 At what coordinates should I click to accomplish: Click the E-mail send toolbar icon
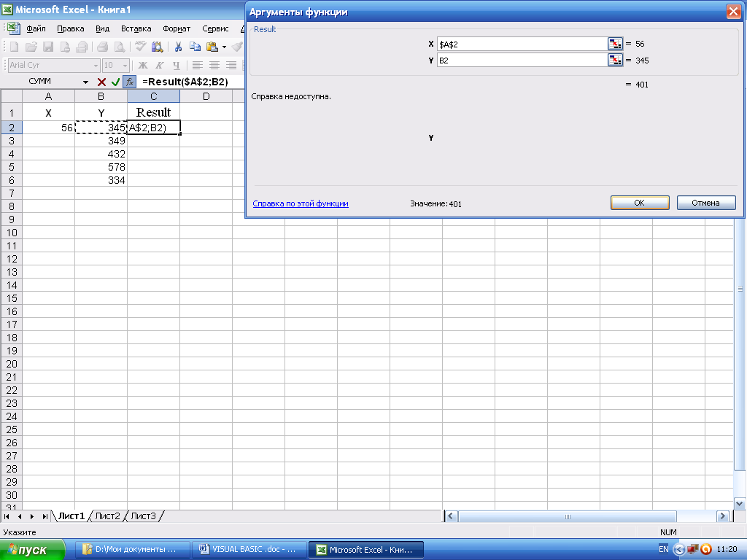click(x=82, y=47)
